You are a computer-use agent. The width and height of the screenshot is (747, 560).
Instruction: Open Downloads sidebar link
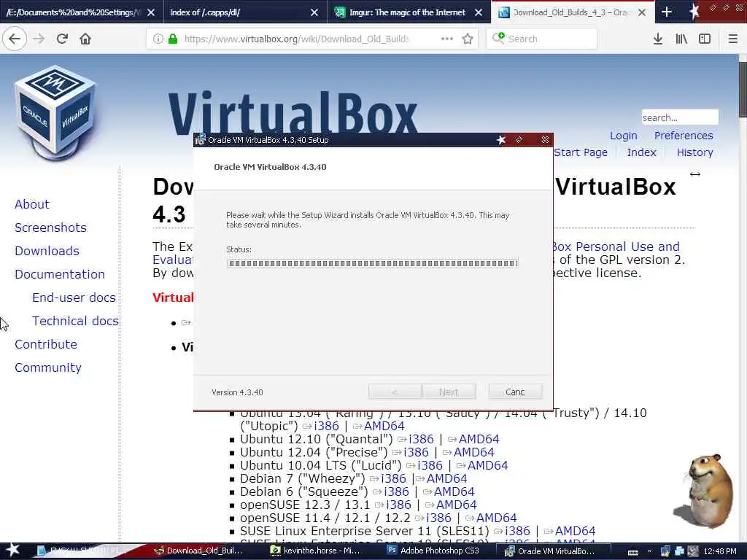pos(47,251)
